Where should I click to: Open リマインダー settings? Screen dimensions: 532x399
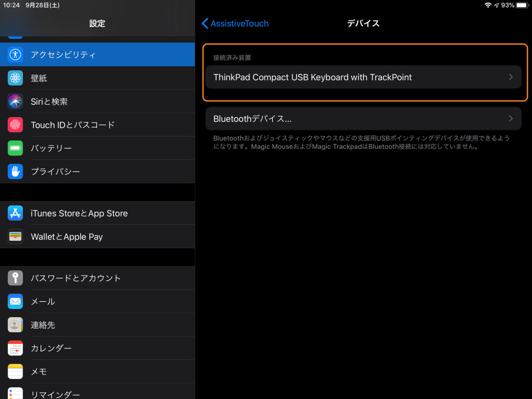click(x=98, y=391)
